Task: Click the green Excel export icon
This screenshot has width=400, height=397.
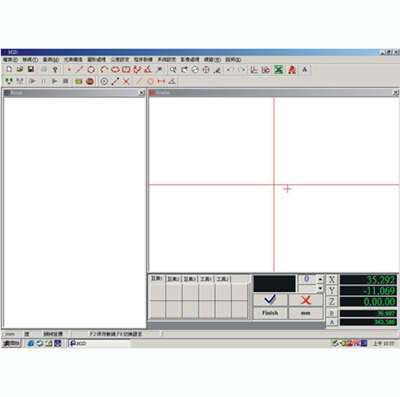Action: (279, 70)
